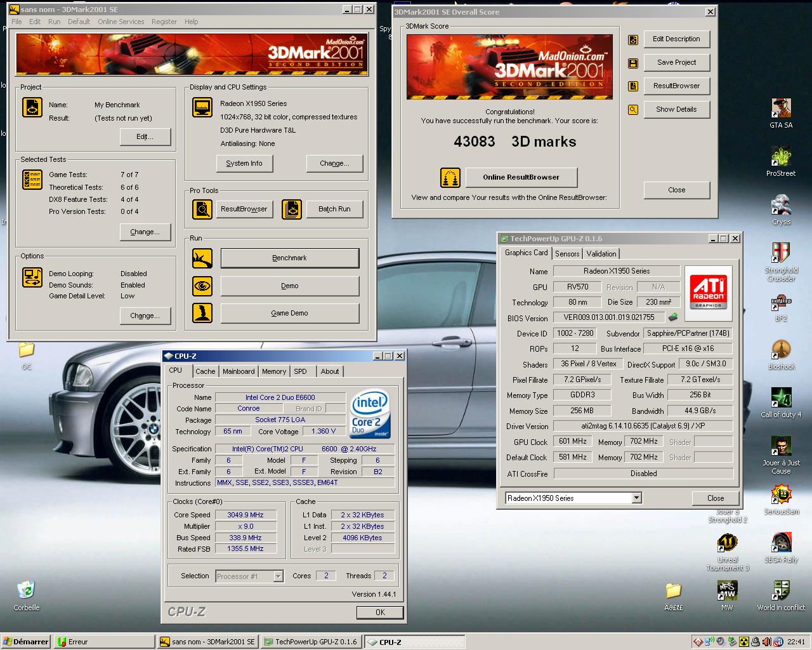Open Crysis desktop shortcut
The width and height of the screenshot is (812, 650).
point(781,209)
